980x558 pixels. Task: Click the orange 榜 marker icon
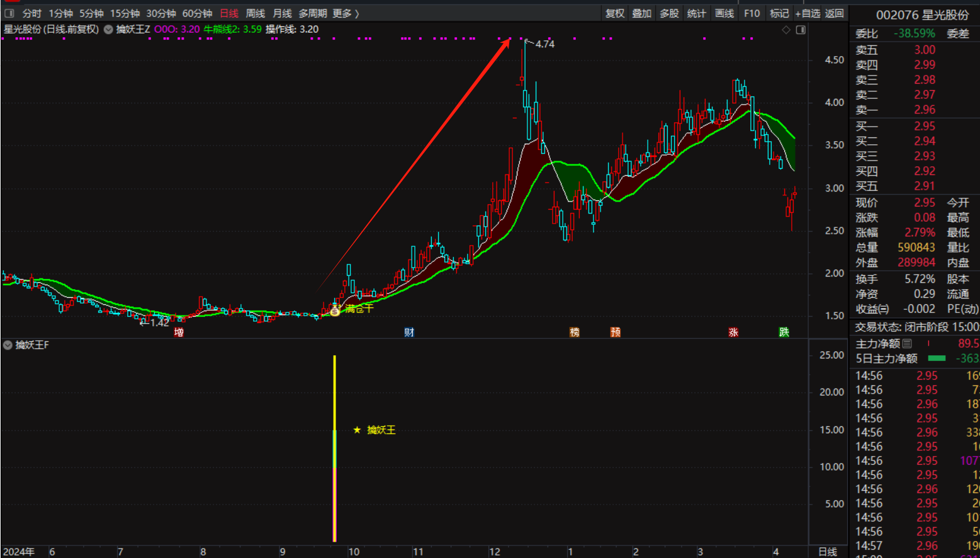[x=574, y=332]
